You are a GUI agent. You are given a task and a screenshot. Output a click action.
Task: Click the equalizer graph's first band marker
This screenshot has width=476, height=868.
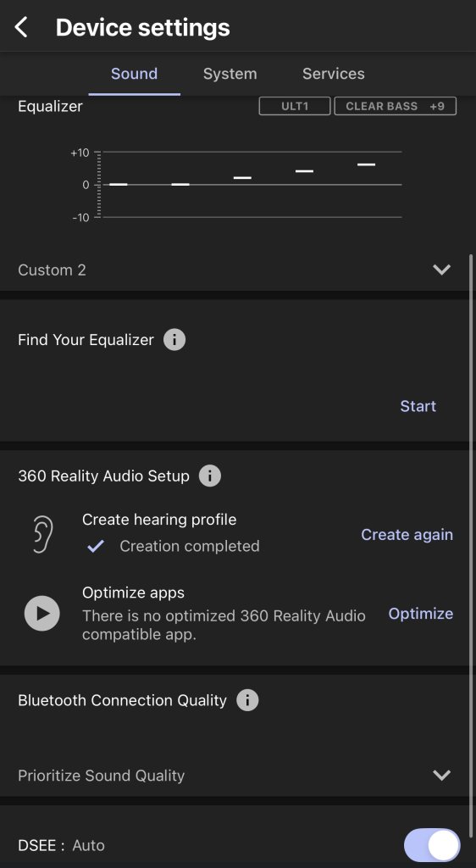tap(119, 184)
